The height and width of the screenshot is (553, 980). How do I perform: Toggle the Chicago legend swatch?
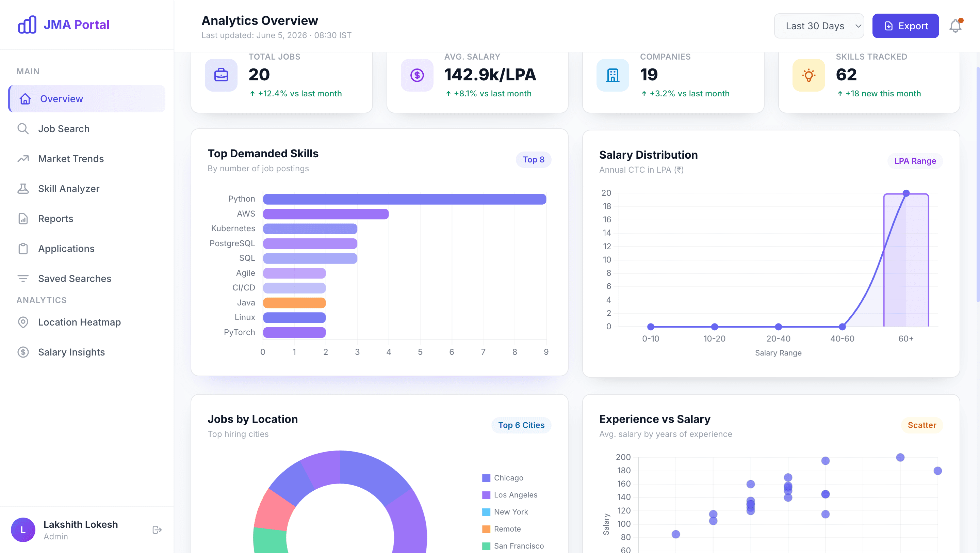pos(486,478)
